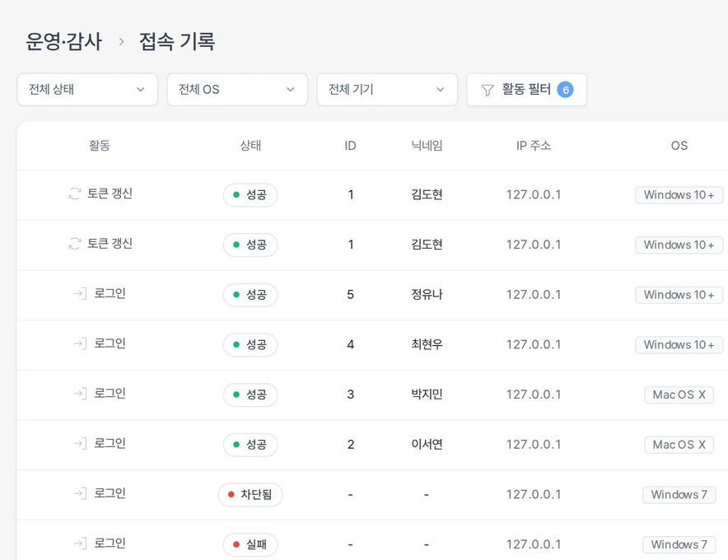Image resolution: width=728 pixels, height=560 pixels.
Task: Click the breadcrumb chevron separator
Action: coord(122,42)
